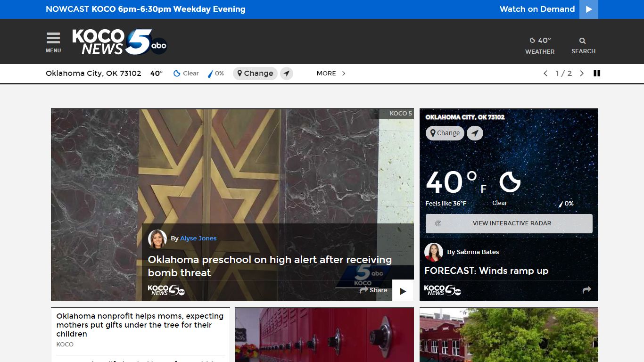
Task: Click NOWCAST KOCO 6pm-6:30pm Weekday Evening banner
Action: (x=146, y=9)
